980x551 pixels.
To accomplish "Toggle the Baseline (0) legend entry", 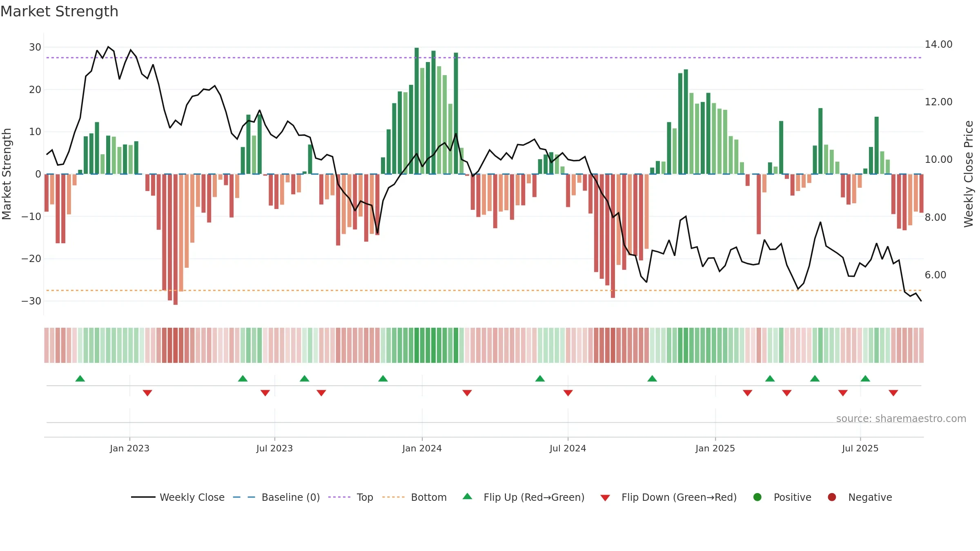I will pyautogui.click(x=276, y=497).
